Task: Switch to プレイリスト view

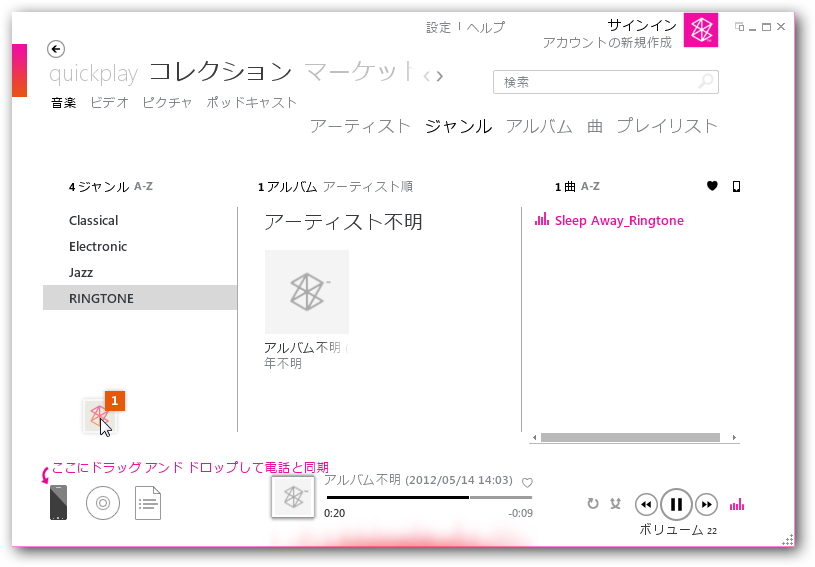Action: tap(667, 126)
